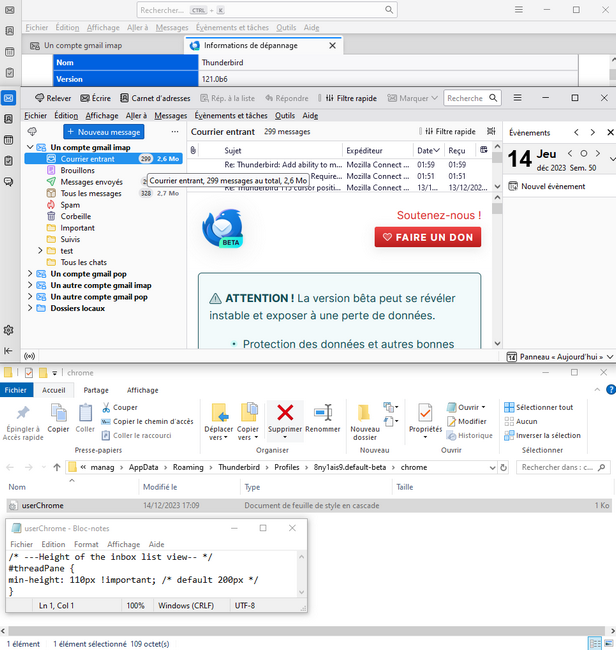Open settings gear in the spaces sidebar
Image resolution: width=616 pixels, height=650 pixels.
coord(8,330)
